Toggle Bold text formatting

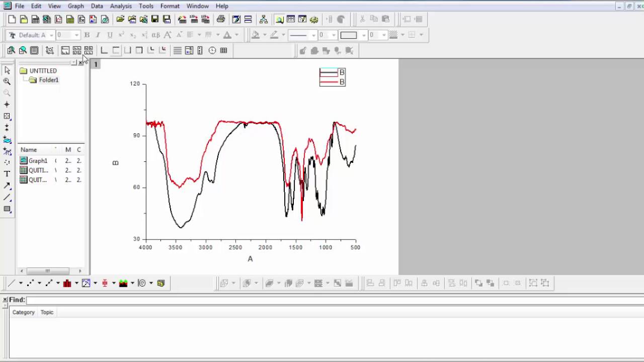87,35
